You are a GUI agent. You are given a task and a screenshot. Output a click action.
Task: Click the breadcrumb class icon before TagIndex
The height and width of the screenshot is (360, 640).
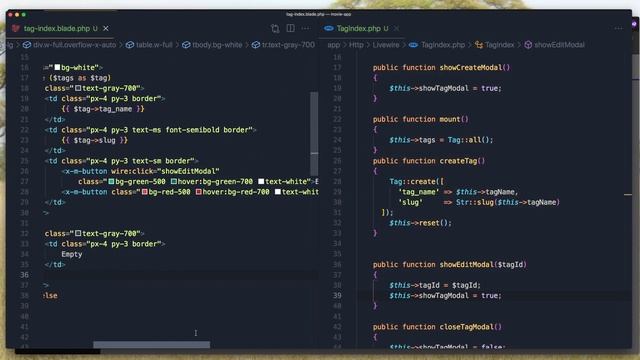(479, 45)
